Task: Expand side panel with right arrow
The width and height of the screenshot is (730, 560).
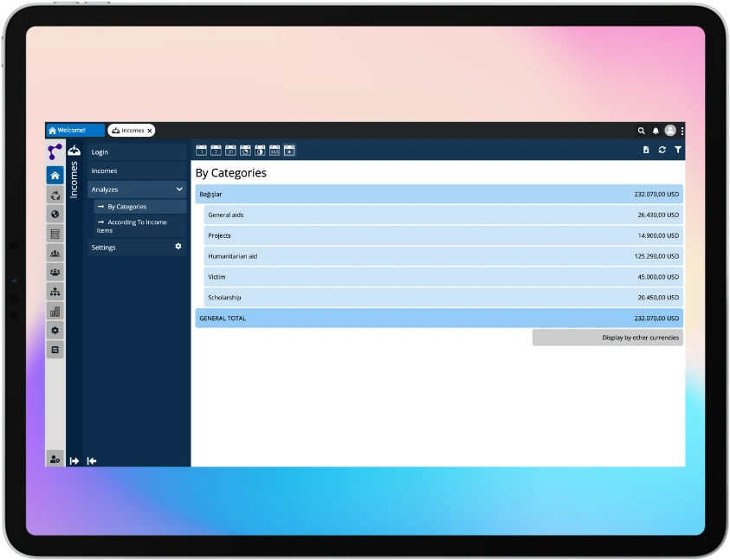Action: point(74,460)
